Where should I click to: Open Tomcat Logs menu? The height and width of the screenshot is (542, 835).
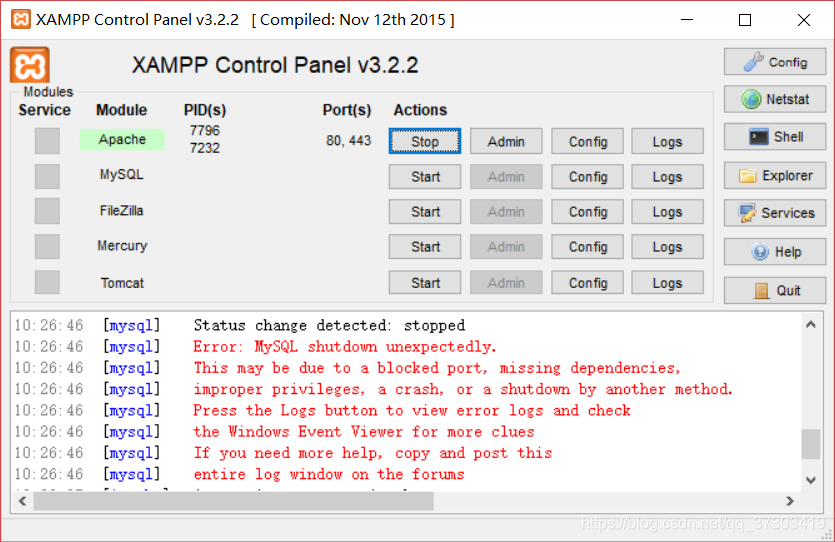pos(667,283)
